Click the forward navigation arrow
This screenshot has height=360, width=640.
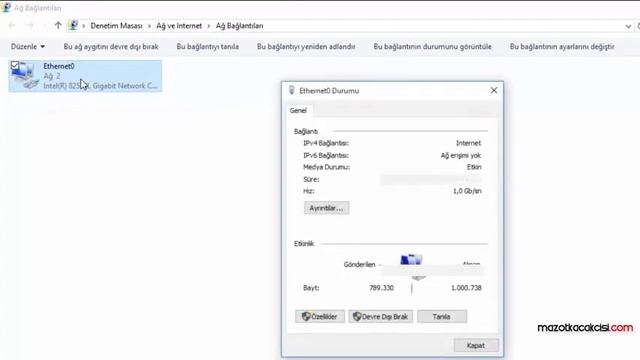point(30,26)
